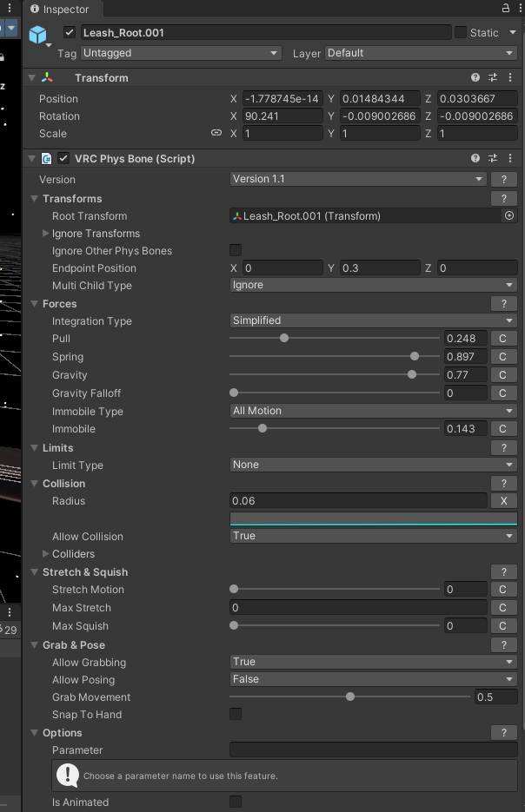
Task: Expand the Ignore Transforms list
Action: 45,233
